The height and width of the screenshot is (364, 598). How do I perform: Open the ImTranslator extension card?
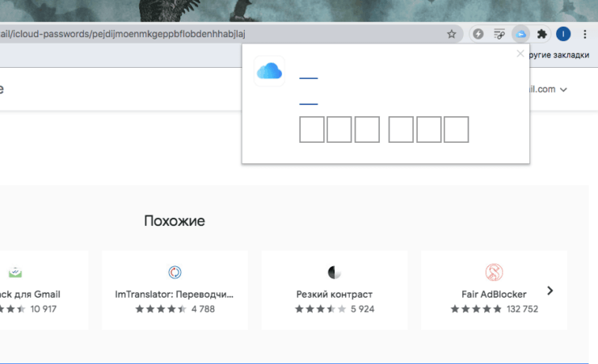click(175, 290)
